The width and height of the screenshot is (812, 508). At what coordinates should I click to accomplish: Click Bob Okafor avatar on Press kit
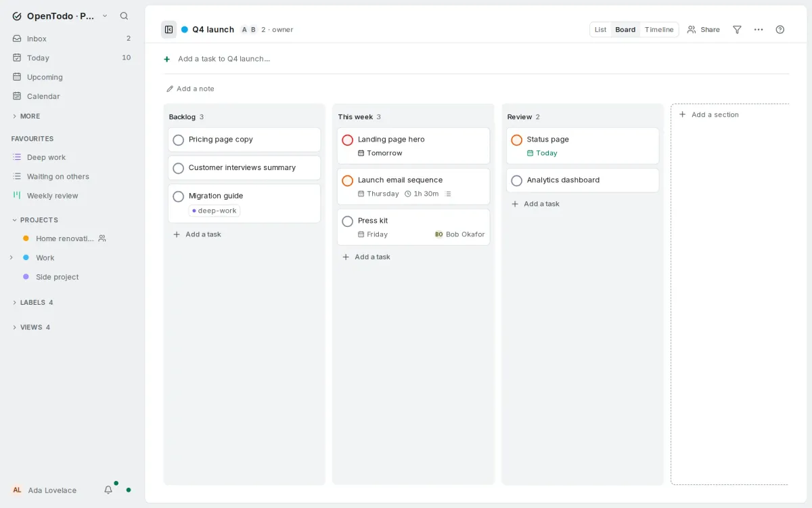click(438, 234)
